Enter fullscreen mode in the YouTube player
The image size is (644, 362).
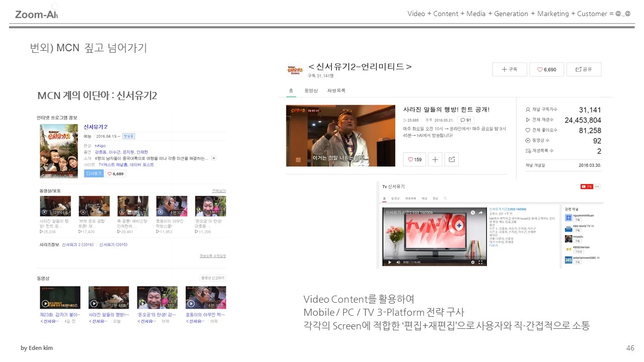point(481,262)
